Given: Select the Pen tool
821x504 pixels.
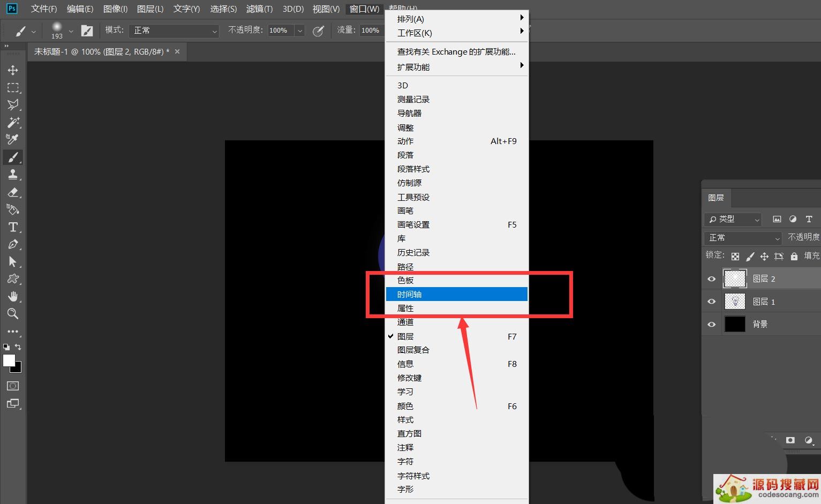Looking at the screenshot, I should tap(13, 244).
